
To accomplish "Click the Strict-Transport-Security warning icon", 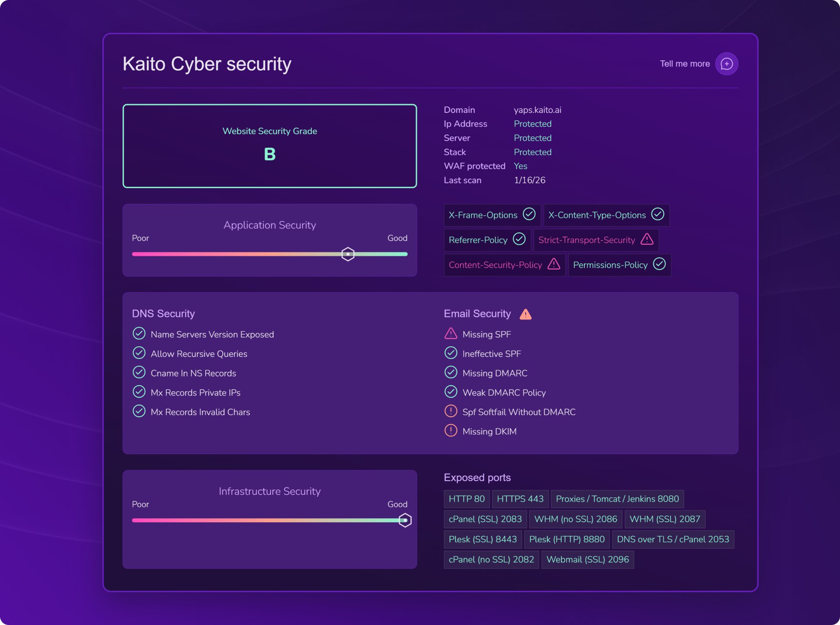I will click(x=647, y=239).
